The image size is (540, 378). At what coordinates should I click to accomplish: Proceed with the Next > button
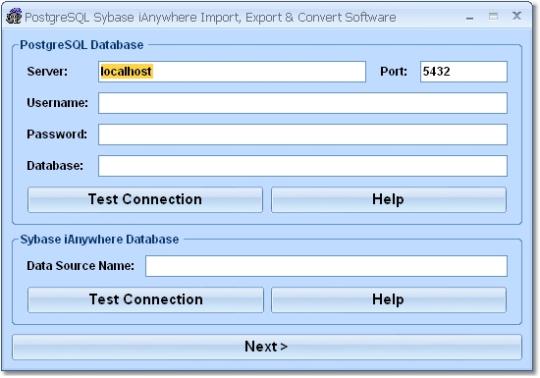click(267, 347)
